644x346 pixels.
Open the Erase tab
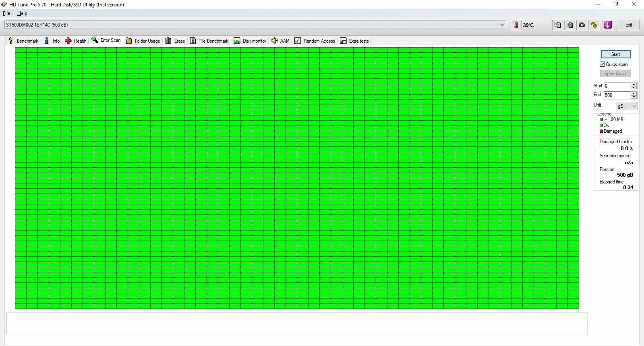[175, 41]
